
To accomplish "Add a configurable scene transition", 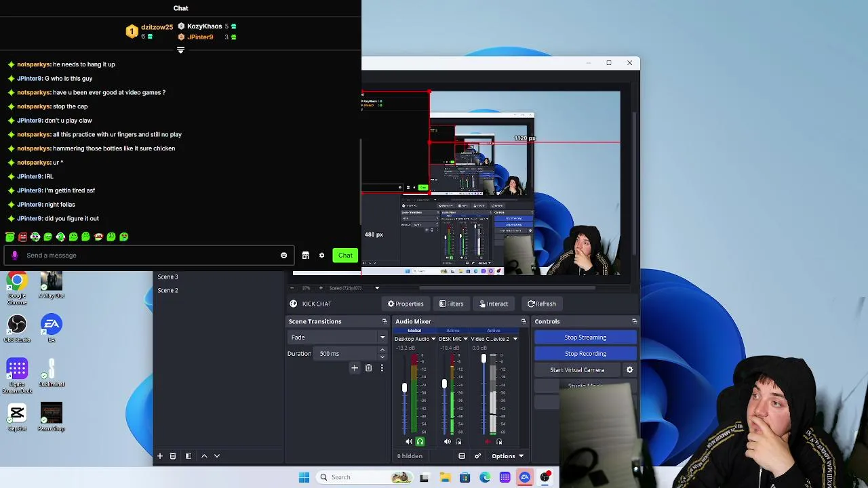I will pyautogui.click(x=354, y=368).
